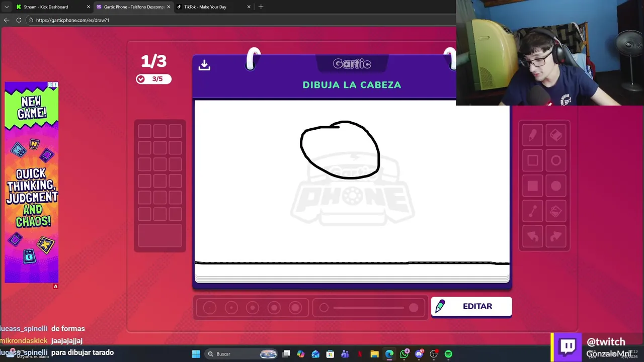Click the Gartic logo on the notebook
Image resolution: width=644 pixels, height=362 pixels.
tap(352, 64)
